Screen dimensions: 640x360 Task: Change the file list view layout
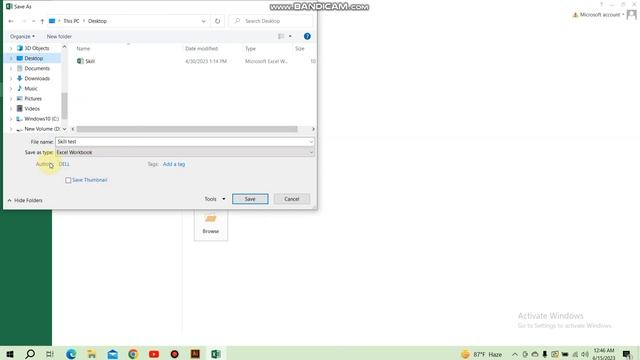pyautogui.click(x=281, y=36)
